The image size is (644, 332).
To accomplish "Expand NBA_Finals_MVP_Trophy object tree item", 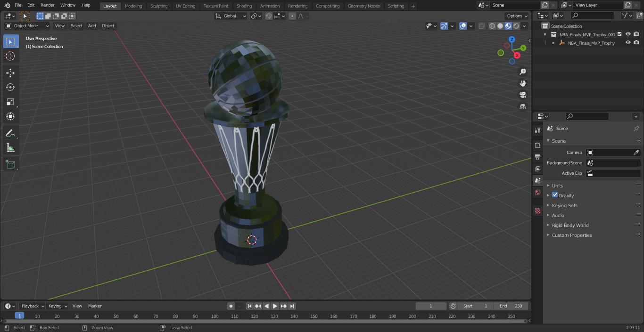I will point(553,43).
